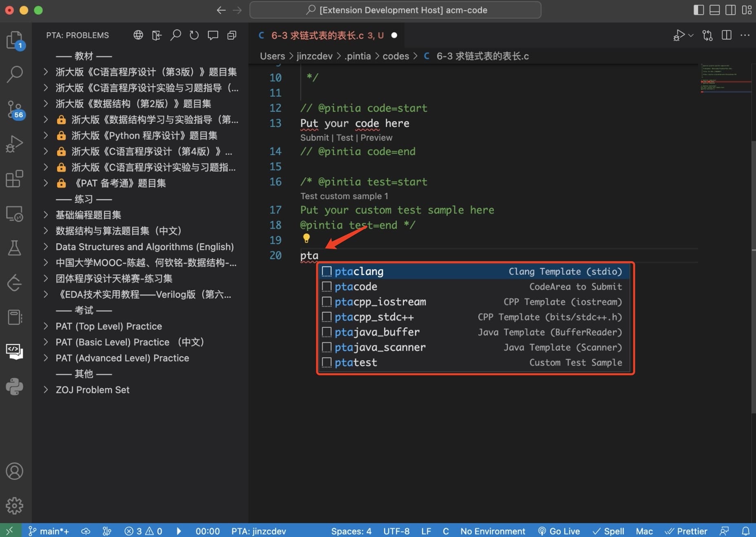Open Source Control view with 56 badge
Viewport: 756px width, 537px height.
15,109
